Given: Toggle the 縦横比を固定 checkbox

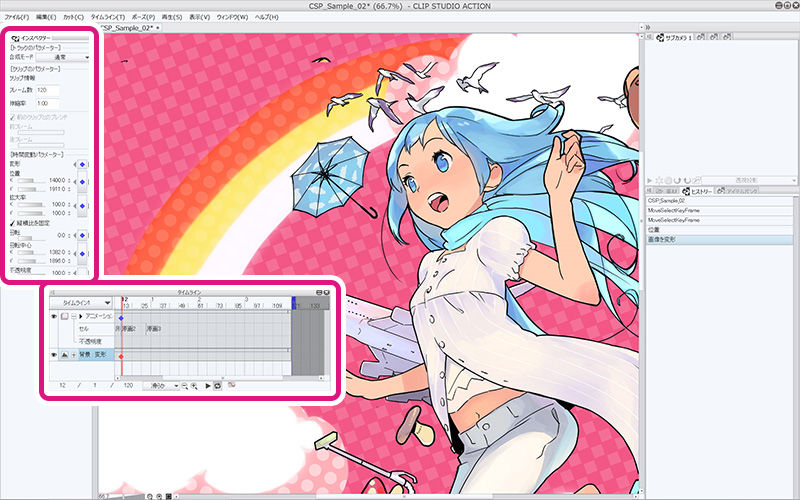Looking at the screenshot, I should point(13,223).
